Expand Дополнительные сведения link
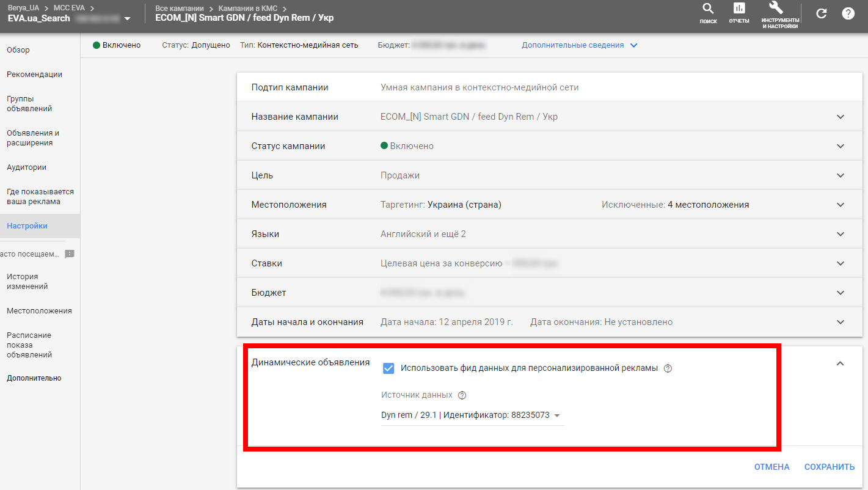 click(x=579, y=45)
